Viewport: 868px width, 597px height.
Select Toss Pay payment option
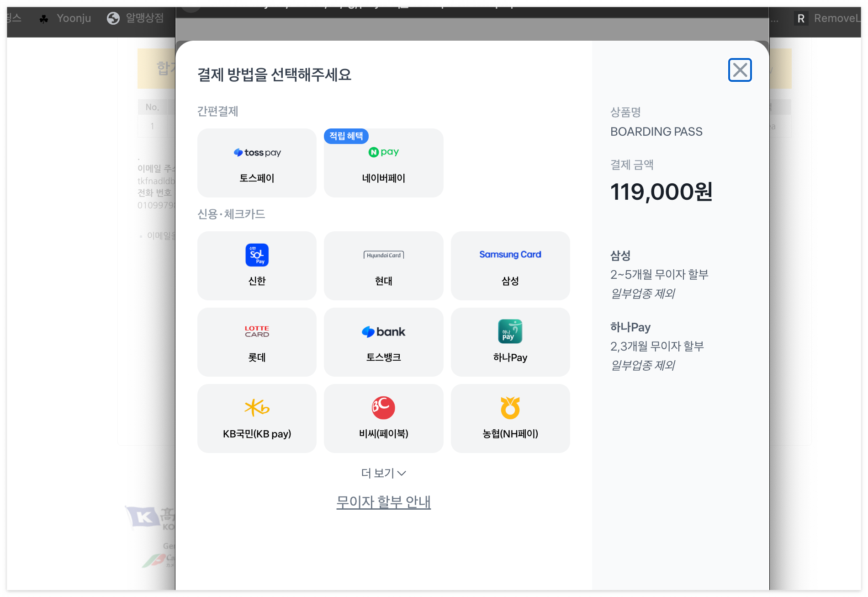tap(257, 163)
